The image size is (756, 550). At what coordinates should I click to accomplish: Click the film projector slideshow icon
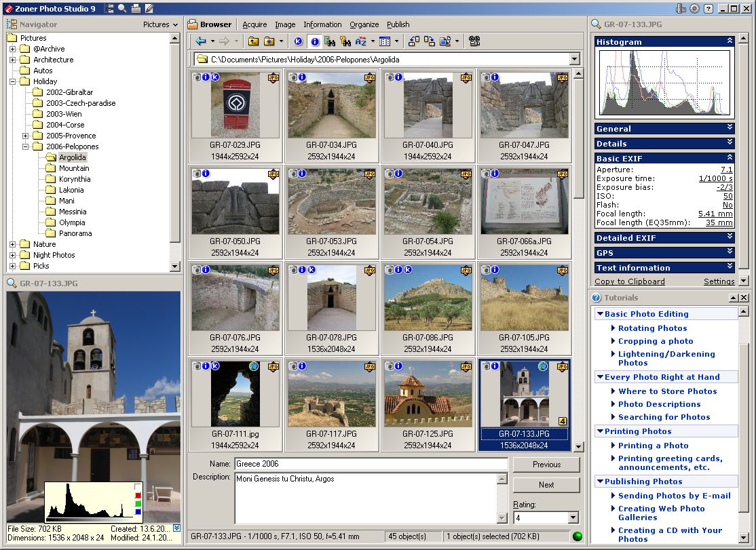(474, 42)
